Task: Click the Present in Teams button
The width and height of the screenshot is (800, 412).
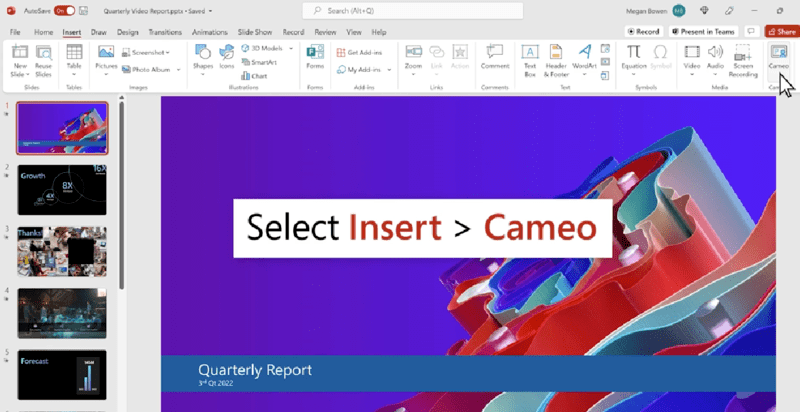Action: [x=703, y=32]
